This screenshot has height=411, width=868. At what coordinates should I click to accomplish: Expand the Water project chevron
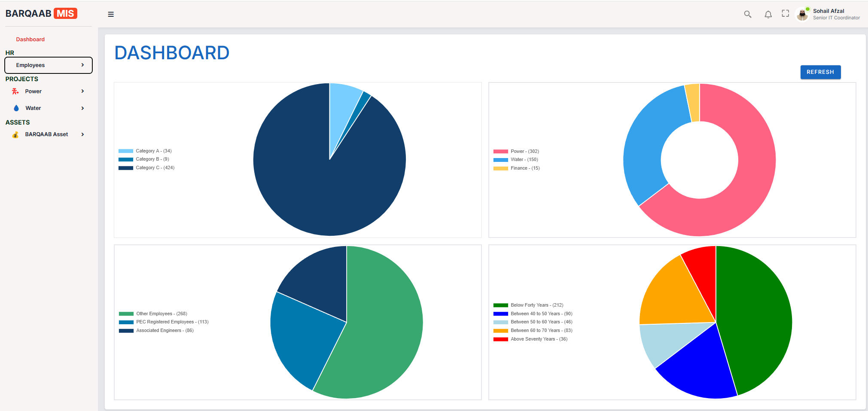82,108
